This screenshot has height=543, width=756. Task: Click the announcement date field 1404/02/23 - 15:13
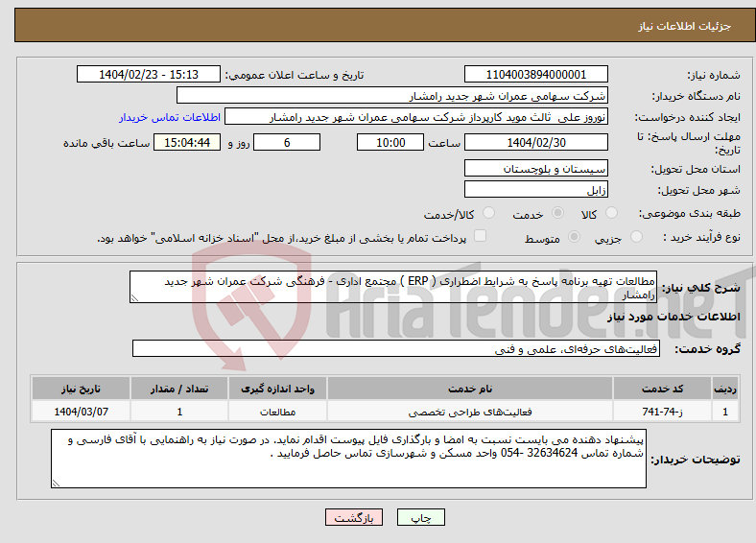pyautogui.click(x=149, y=74)
